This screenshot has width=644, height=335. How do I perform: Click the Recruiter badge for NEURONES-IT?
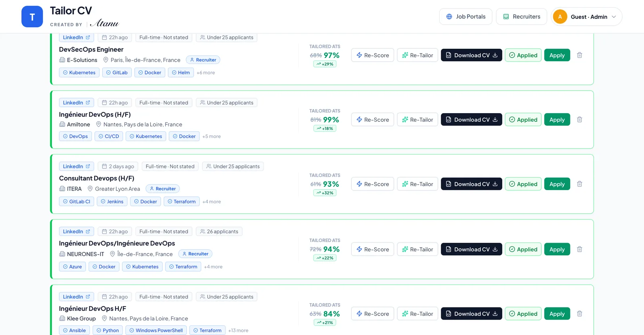(x=195, y=254)
